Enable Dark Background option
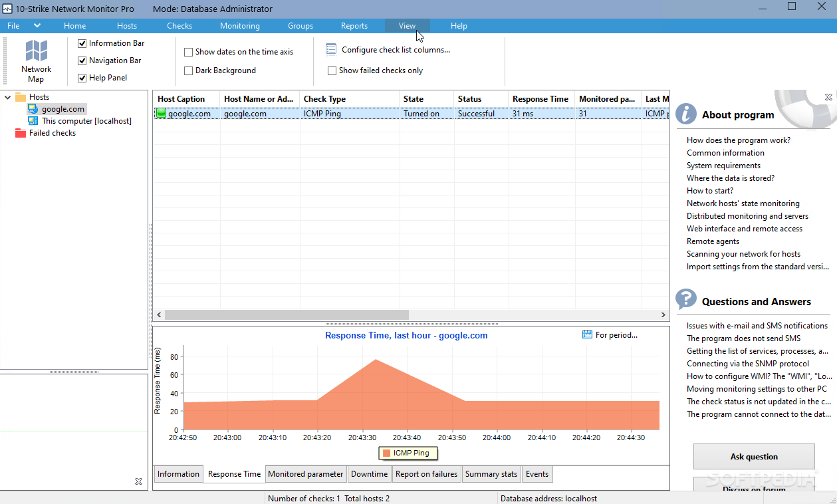The height and width of the screenshot is (504, 837). tap(188, 70)
